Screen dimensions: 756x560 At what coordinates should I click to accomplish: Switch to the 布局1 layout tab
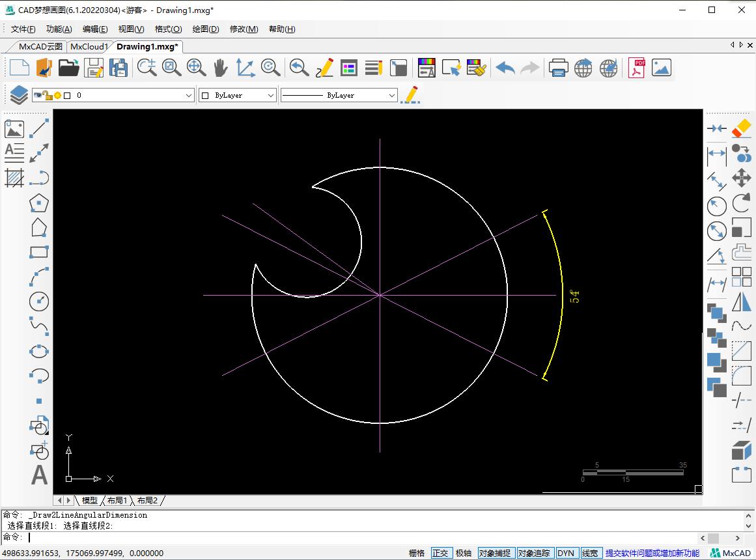point(117,500)
